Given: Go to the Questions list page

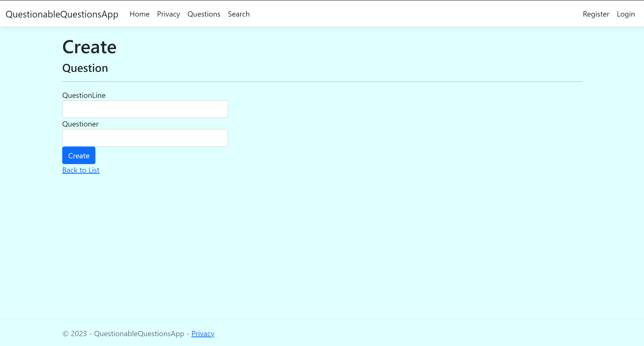Looking at the screenshot, I should [204, 14].
